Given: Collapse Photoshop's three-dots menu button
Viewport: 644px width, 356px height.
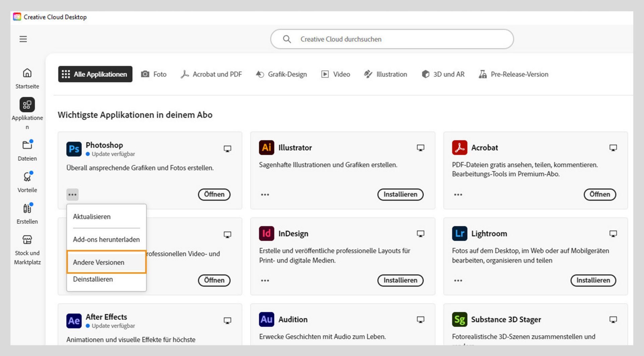Looking at the screenshot, I should (x=72, y=195).
